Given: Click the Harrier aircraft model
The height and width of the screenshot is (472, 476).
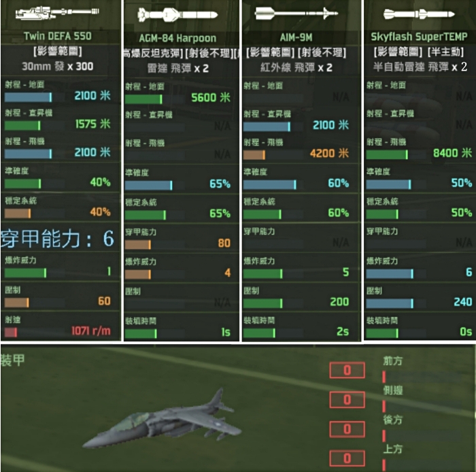Looking at the screenshot, I should [162, 418].
